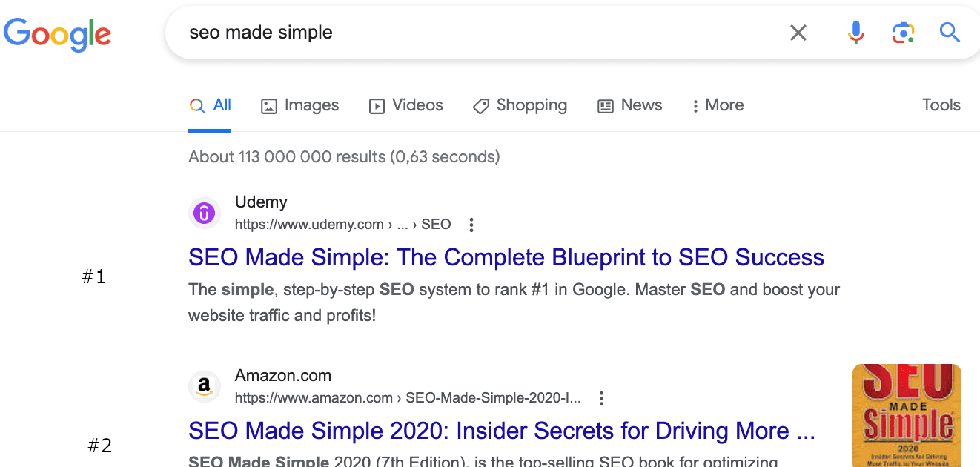Open the Tools options
The image size is (980, 467).
point(941,105)
